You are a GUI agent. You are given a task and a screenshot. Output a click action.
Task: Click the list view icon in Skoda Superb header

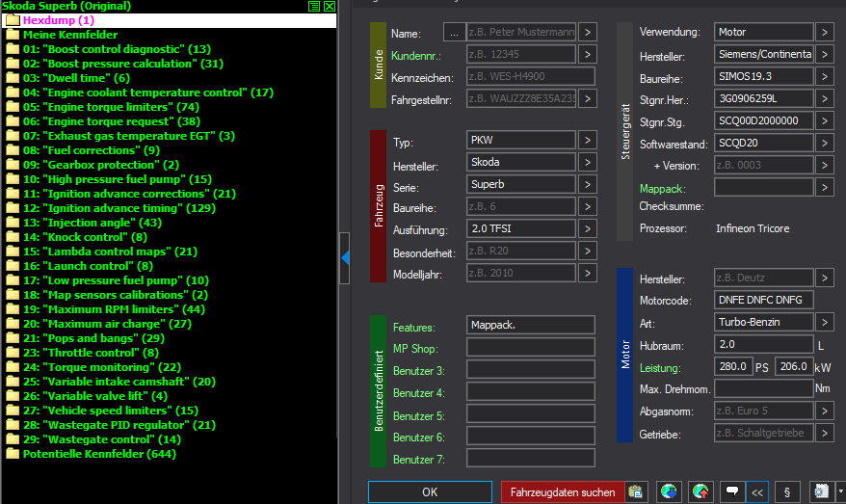click(314, 6)
